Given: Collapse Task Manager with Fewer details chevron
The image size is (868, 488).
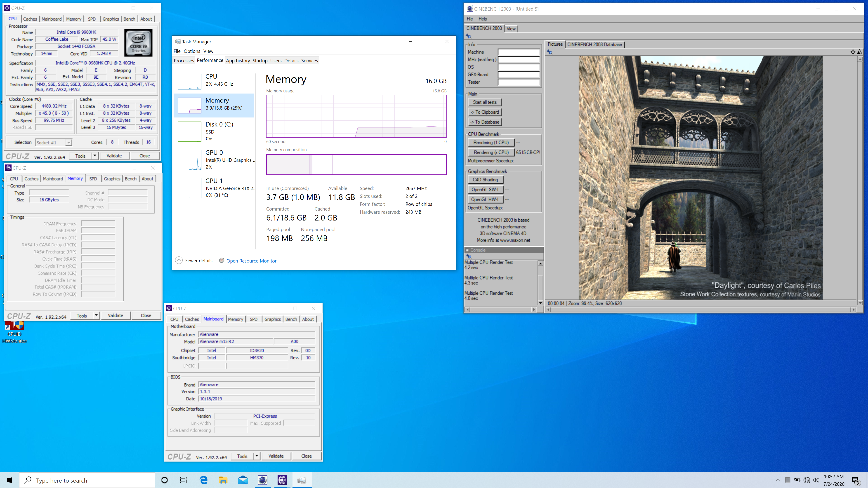Looking at the screenshot, I should tap(179, 260).
